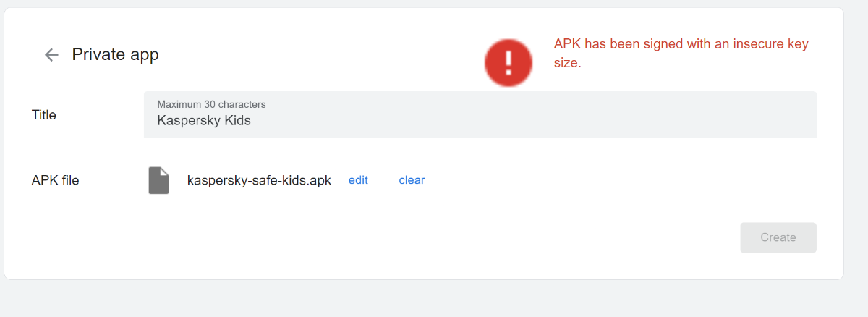Click the word APK starting the error message
Viewport: 868px width, 317px height.
(x=568, y=44)
